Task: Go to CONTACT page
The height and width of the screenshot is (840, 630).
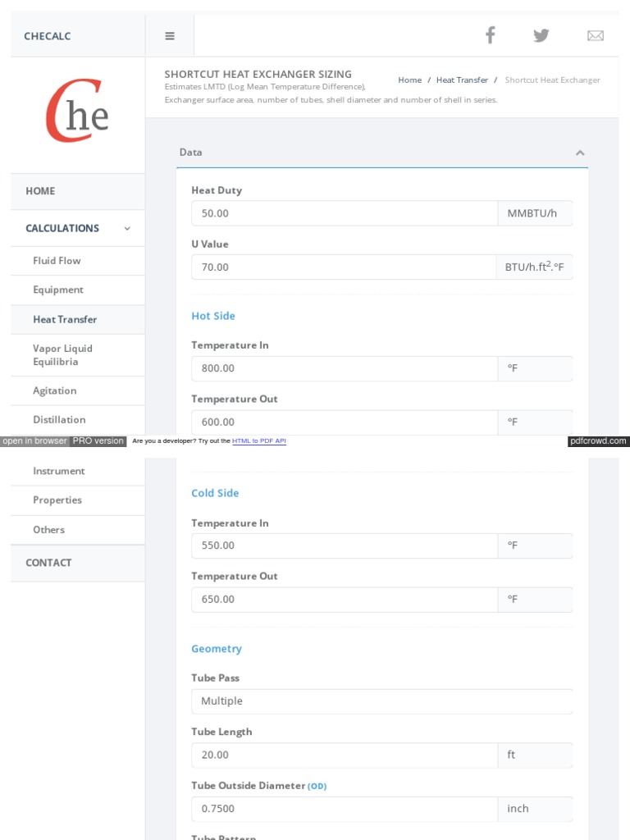Action: click(x=78, y=563)
